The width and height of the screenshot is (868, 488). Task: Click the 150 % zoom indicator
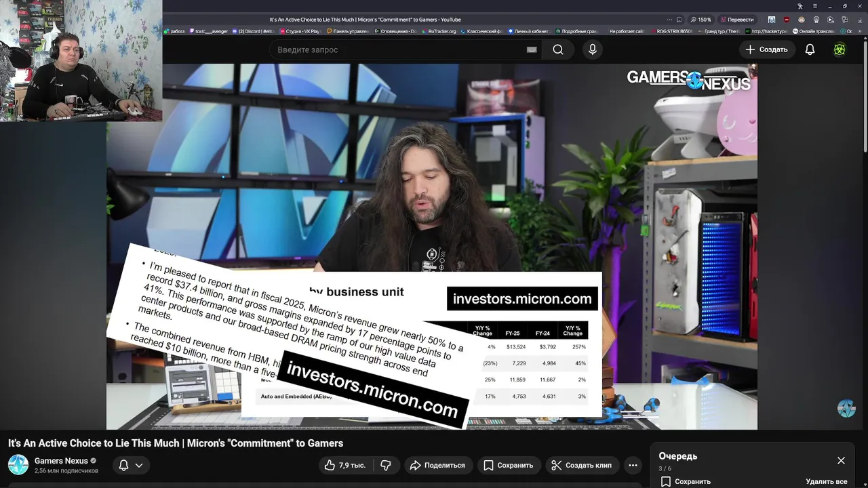(x=701, y=20)
